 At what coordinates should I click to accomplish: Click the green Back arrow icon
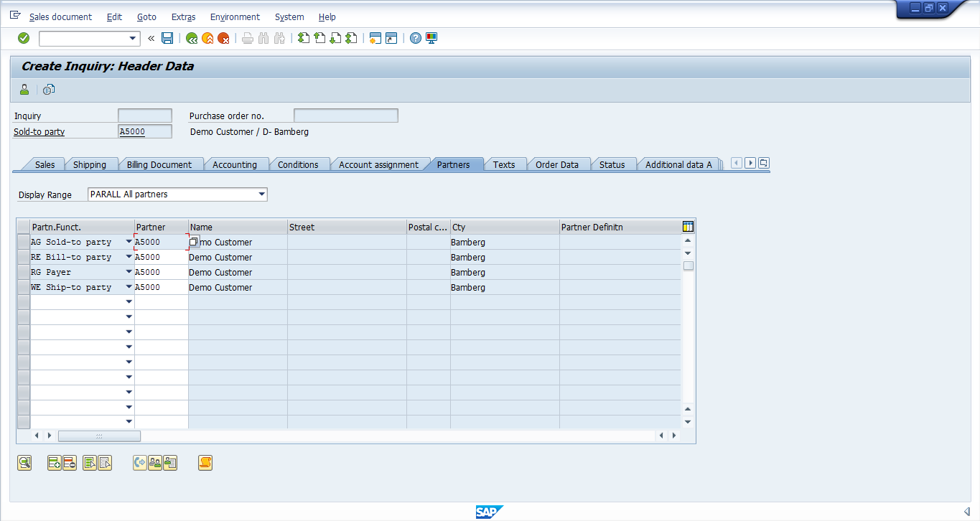(192, 38)
